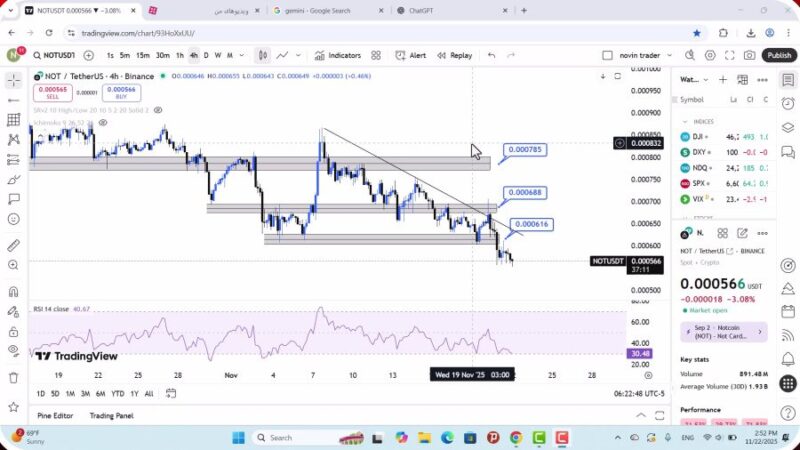The height and width of the screenshot is (450, 800).
Task: Click the magnet mode tool
Action: (13, 292)
